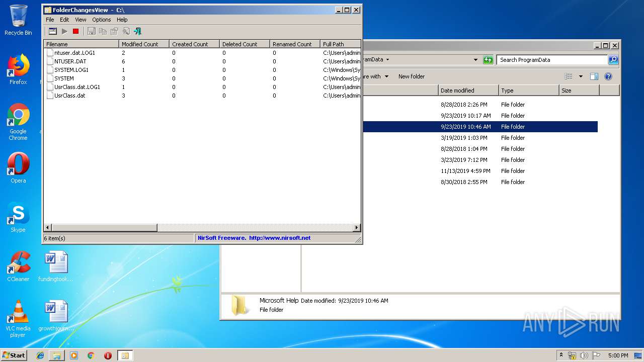
Task: Click the horizontal scrollbar thumb in FolderChangesView
Action: [x=104, y=228]
